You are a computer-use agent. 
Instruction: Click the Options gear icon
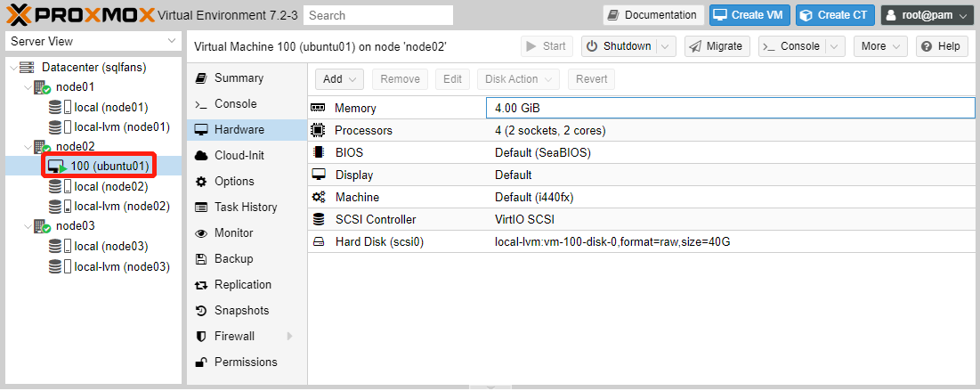tap(201, 182)
